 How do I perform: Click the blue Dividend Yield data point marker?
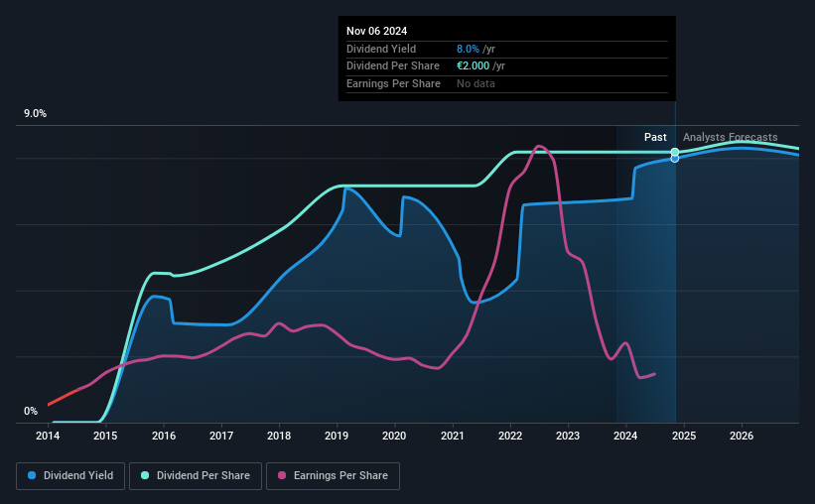[x=675, y=159]
